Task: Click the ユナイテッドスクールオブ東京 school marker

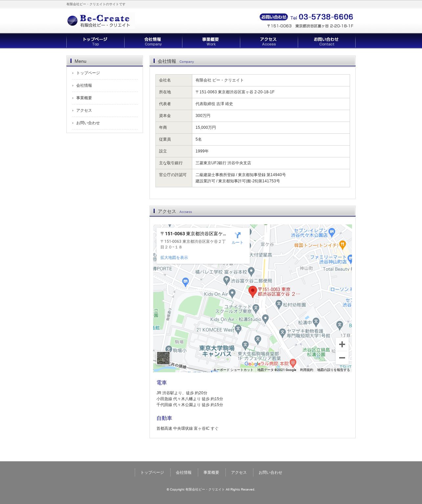Action: 256,308
